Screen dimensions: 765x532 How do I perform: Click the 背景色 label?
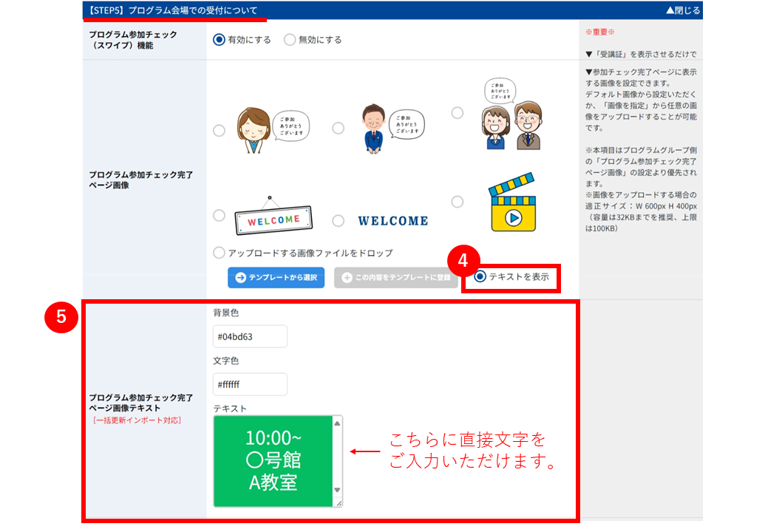tap(226, 313)
